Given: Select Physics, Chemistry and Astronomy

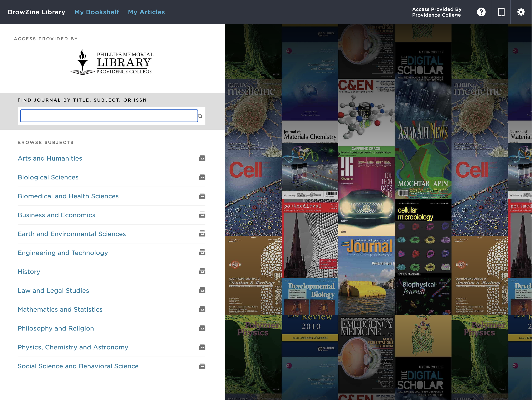Looking at the screenshot, I should coord(73,347).
